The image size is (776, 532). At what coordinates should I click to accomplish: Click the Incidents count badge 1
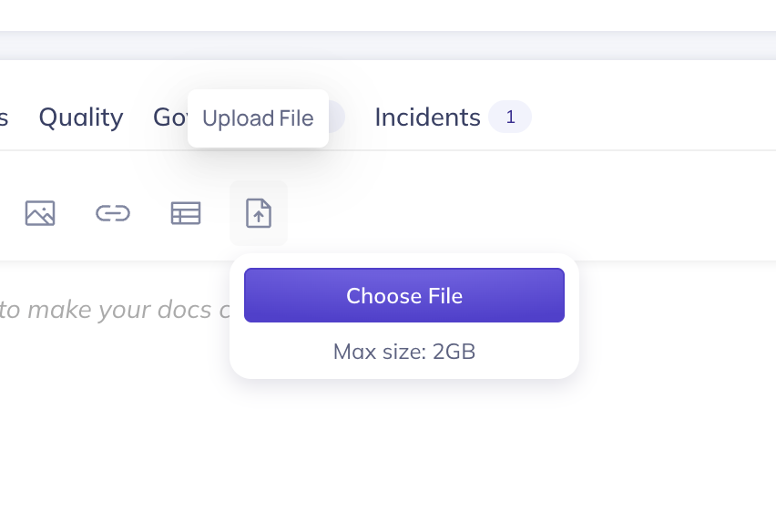click(x=510, y=118)
